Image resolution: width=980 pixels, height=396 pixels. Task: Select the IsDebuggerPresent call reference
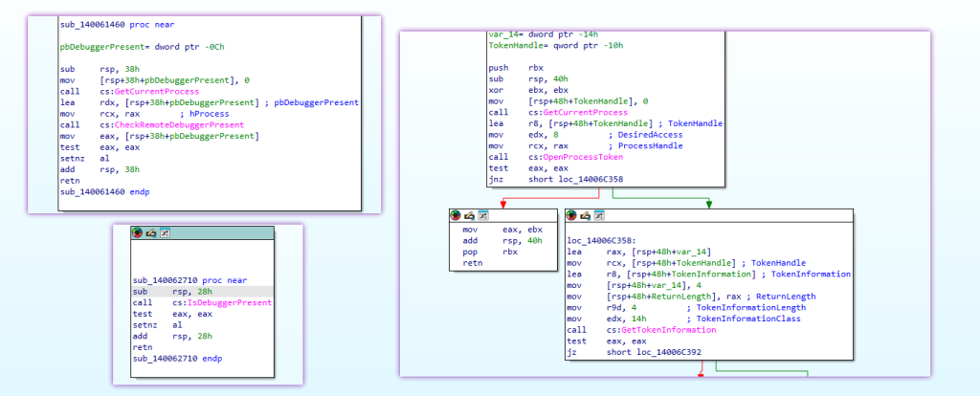(x=234, y=303)
